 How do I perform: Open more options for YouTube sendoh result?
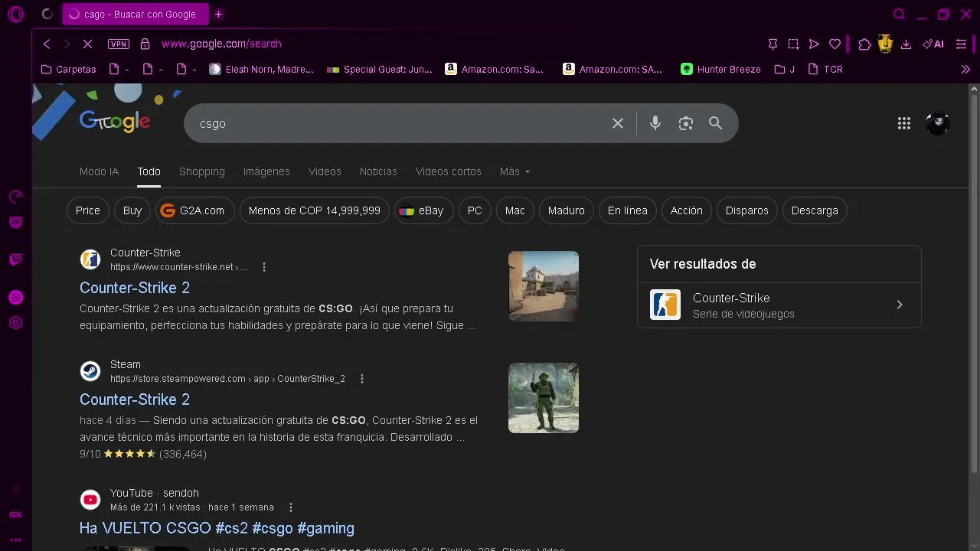pyautogui.click(x=291, y=507)
